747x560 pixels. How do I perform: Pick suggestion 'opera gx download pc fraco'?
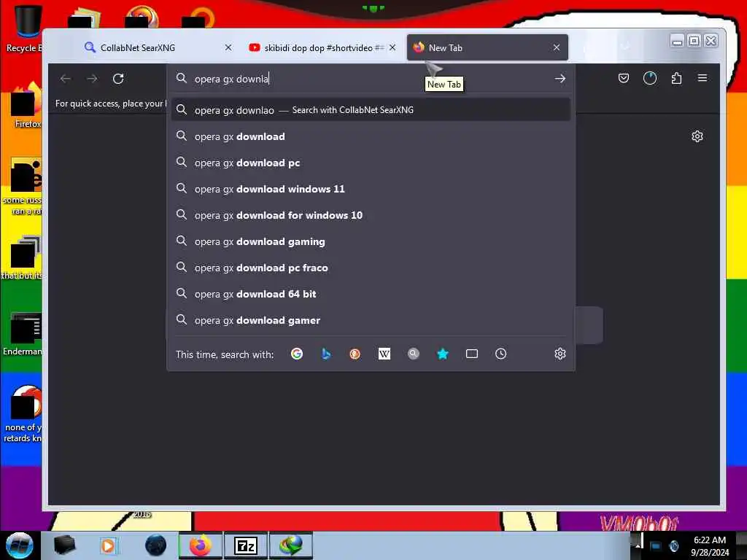click(x=371, y=268)
